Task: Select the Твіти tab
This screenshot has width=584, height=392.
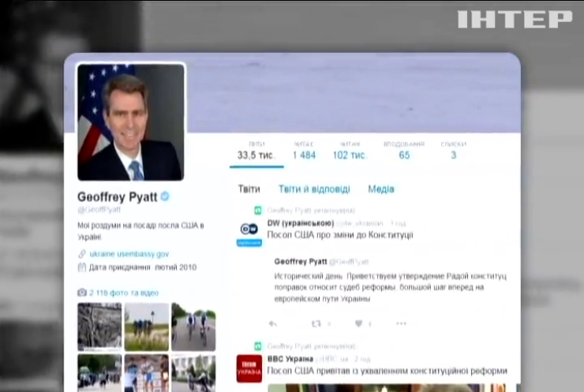Action: click(249, 189)
